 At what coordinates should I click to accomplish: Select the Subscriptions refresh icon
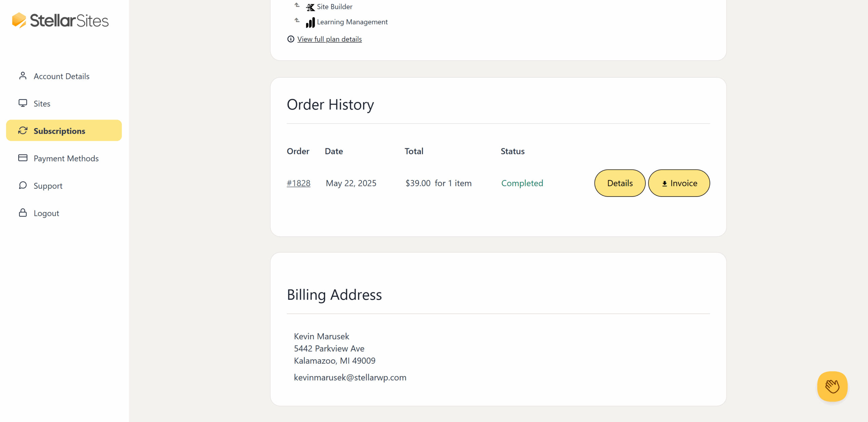pos(23,130)
